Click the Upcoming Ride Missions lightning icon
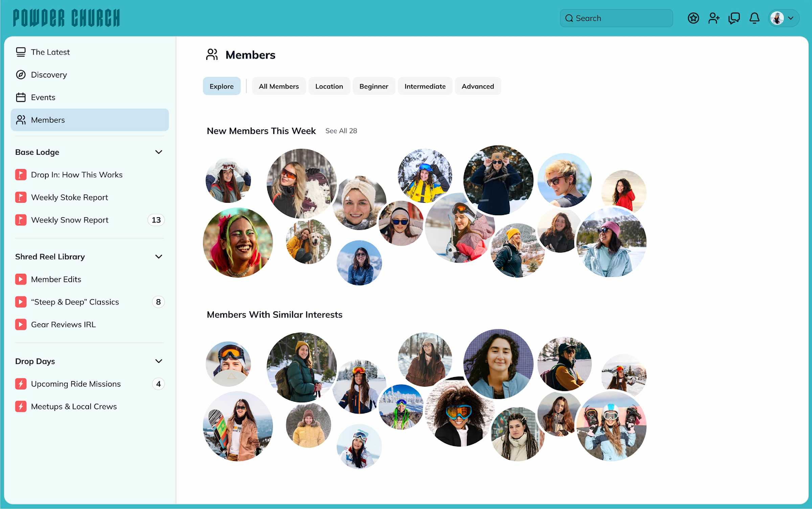Screen dimensions: 812x509 click(x=21, y=384)
